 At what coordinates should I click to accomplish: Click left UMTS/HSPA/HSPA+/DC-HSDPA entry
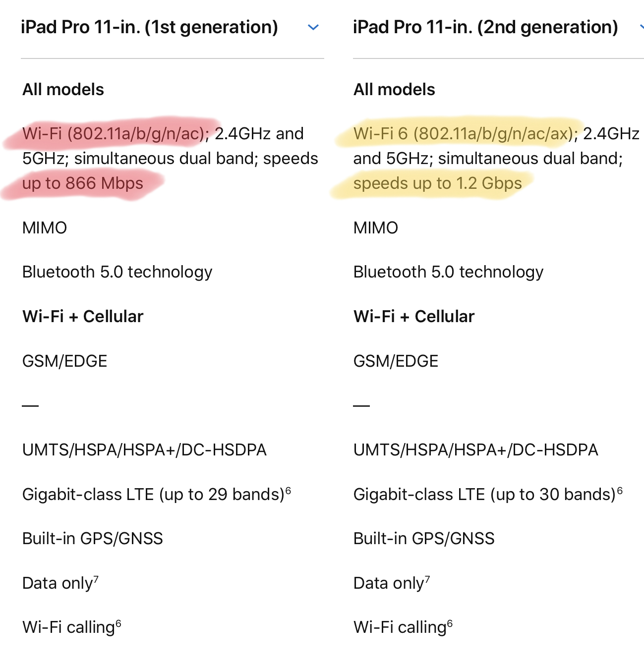[144, 450]
